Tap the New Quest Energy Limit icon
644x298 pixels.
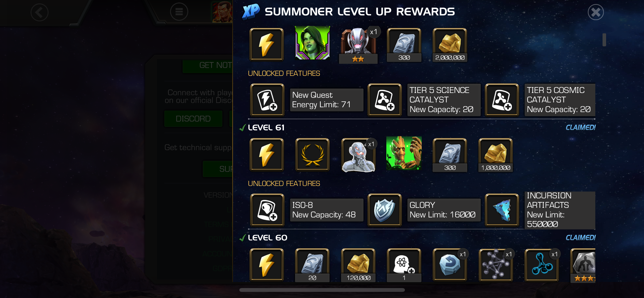tap(267, 100)
